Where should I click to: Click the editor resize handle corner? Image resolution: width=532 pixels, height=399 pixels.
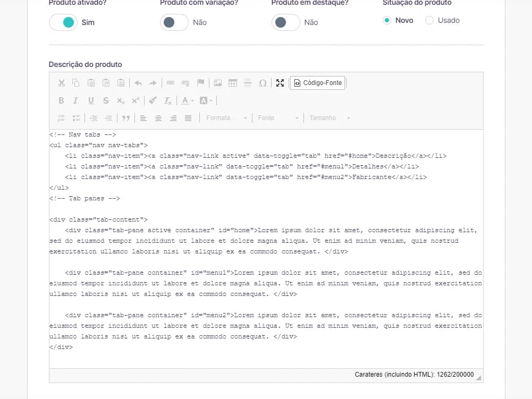[478, 377]
